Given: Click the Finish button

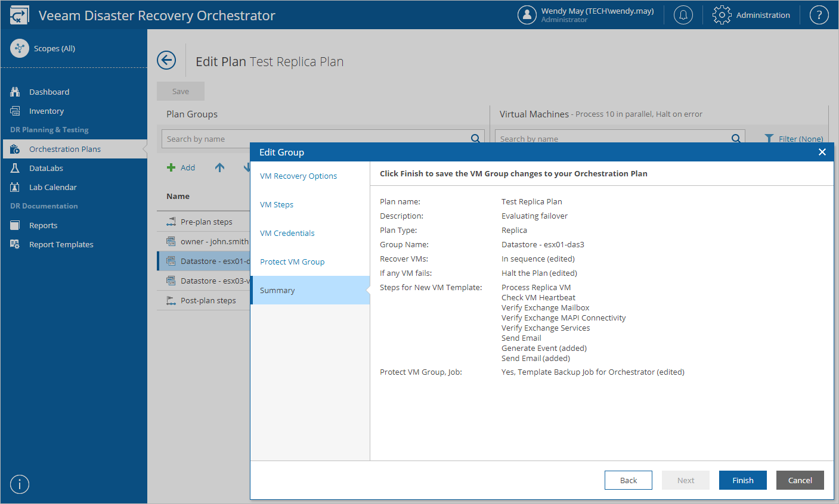Looking at the screenshot, I should (x=743, y=480).
